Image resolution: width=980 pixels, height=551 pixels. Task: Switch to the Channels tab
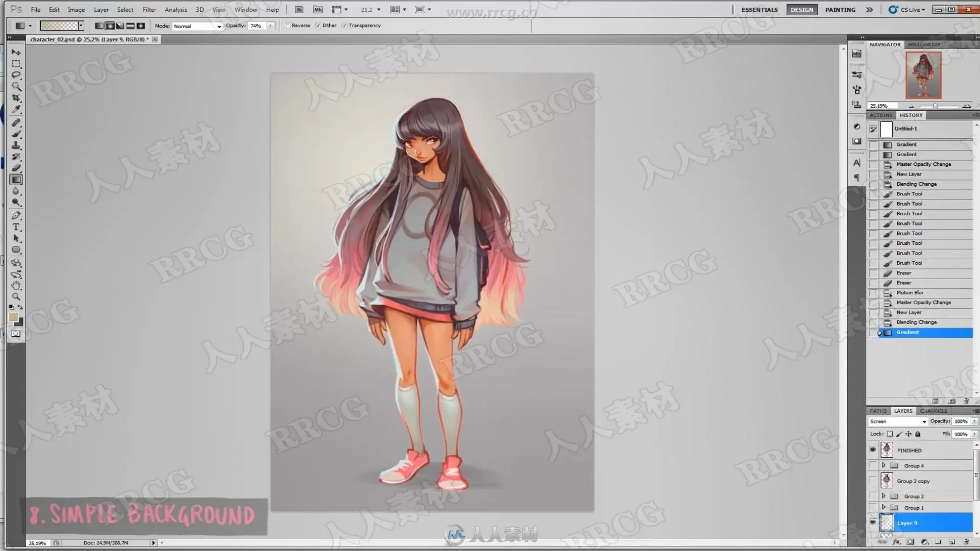[x=933, y=411]
